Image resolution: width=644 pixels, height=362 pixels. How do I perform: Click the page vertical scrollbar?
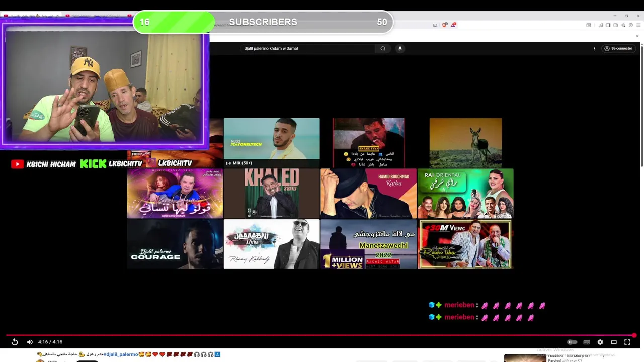tap(641, 106)
